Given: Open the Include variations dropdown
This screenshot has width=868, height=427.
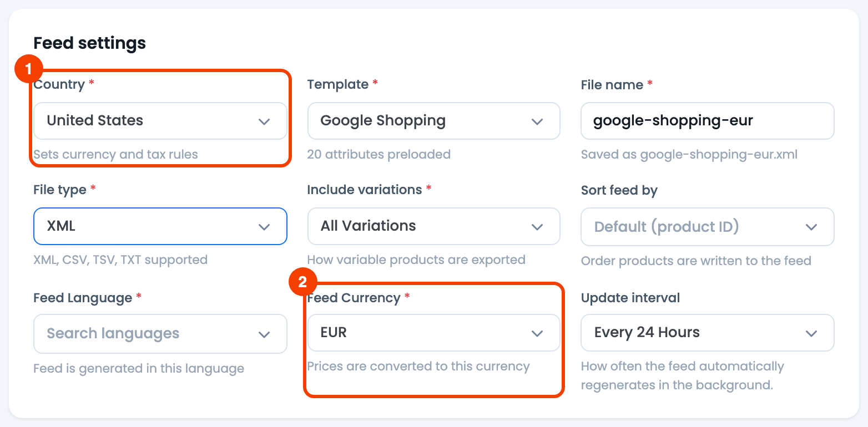Looking at the screenshot, I should point(433,226).
